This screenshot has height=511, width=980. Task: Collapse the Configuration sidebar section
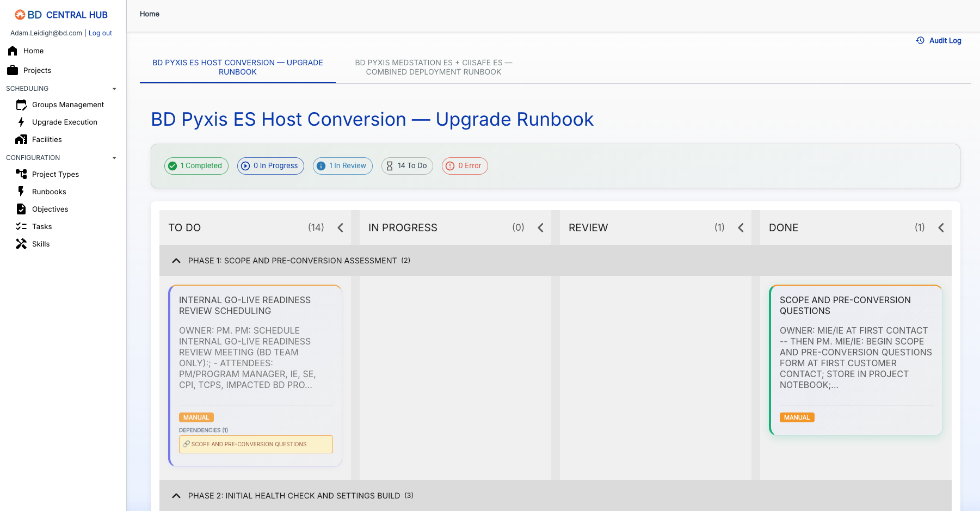pyautogui.click(x=114, y=158)
